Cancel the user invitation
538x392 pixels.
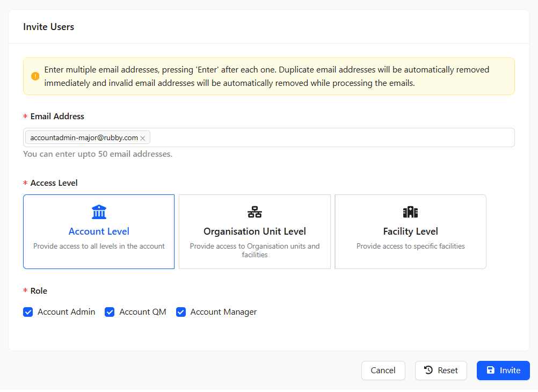pyautogui.click(x=383, y=371)
